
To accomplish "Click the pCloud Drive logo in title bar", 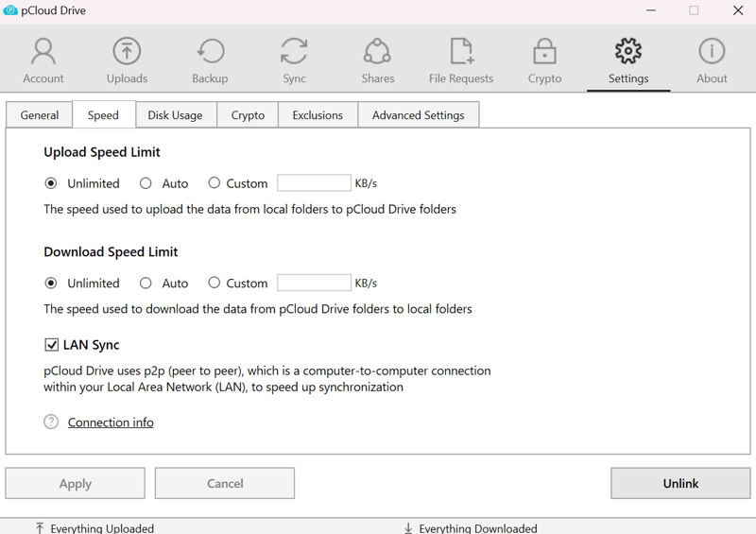I will click(x=10, y=10).
